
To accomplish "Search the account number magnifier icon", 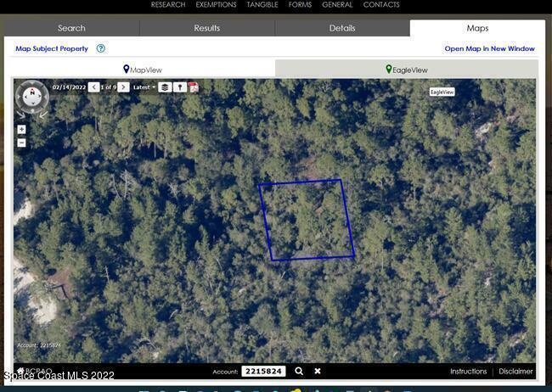I will point(299,371).
